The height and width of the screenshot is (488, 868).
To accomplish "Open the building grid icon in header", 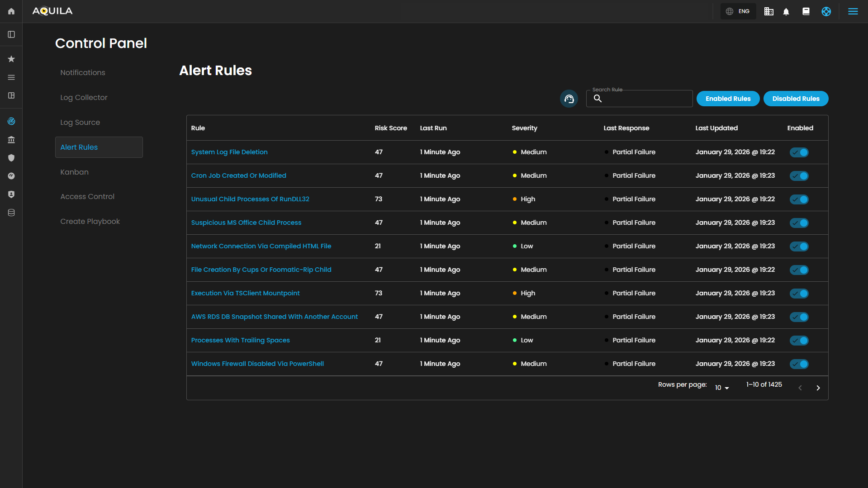I will click(x=768, y=12).
